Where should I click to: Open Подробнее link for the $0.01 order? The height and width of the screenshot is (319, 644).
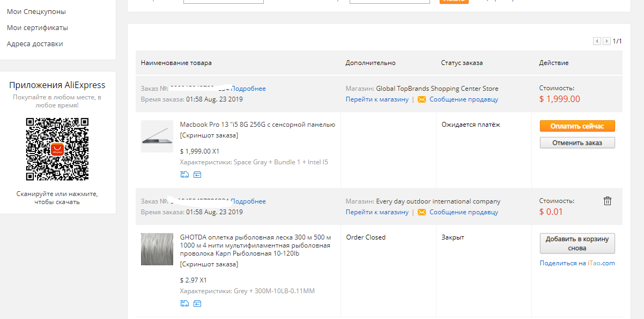(x=248, y=201)
